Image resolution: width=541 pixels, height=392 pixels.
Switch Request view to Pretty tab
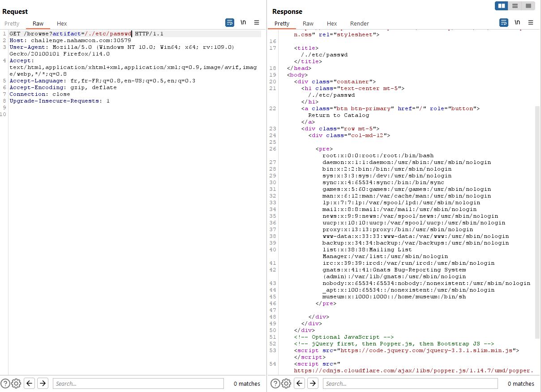pos(12,24)
